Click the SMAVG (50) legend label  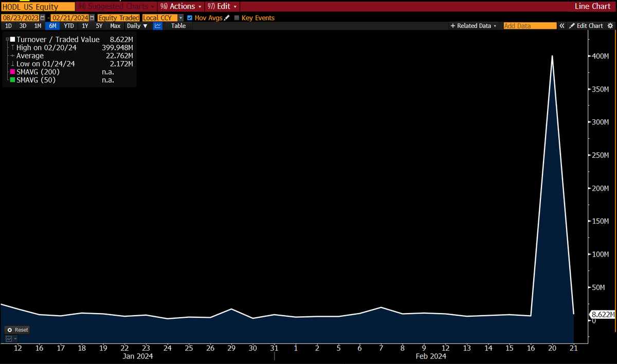(36, 80)
